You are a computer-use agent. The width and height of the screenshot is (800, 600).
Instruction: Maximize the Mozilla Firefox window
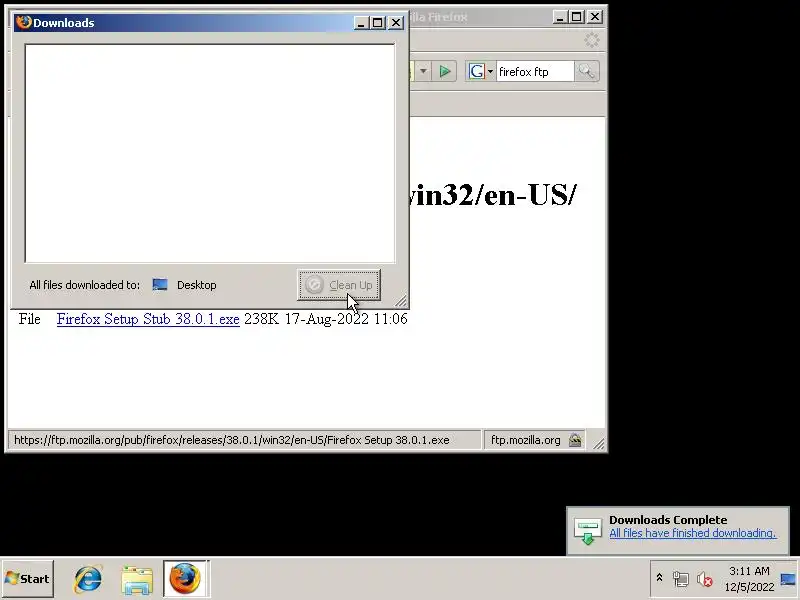tap(577, 17)
